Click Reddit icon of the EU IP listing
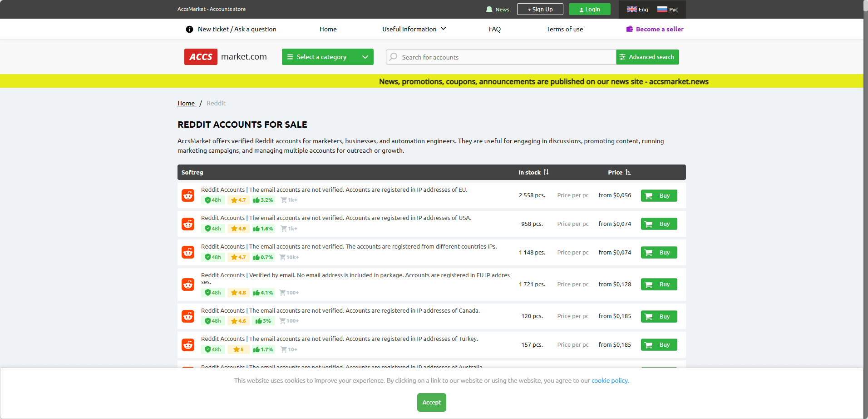This screenshot has height=419, width=868. click(188, 195)
